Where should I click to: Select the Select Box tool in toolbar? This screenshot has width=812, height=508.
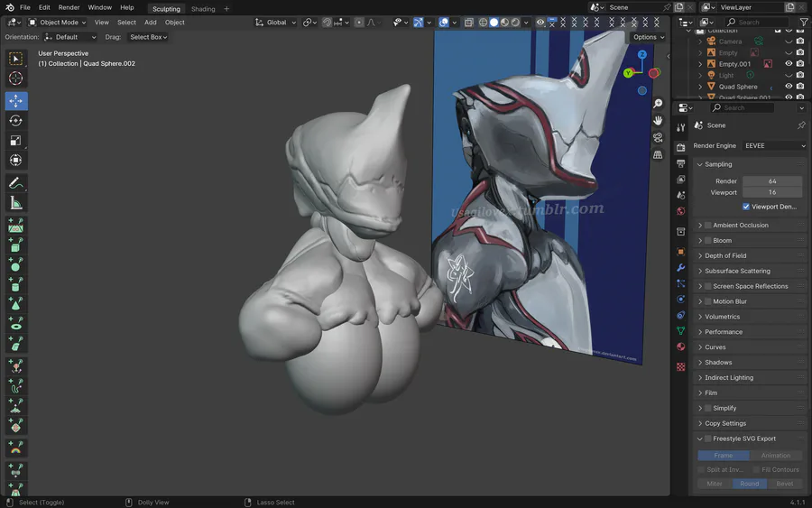[16, 59]
